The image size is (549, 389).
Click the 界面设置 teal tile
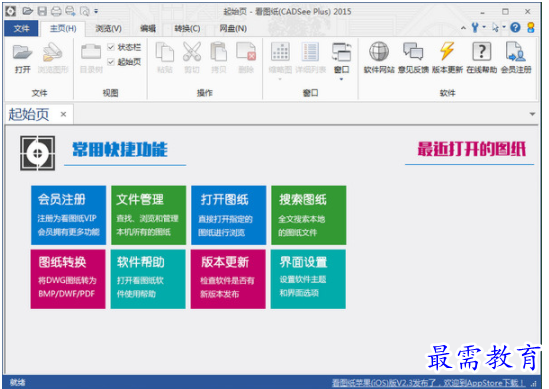point(308,279)
